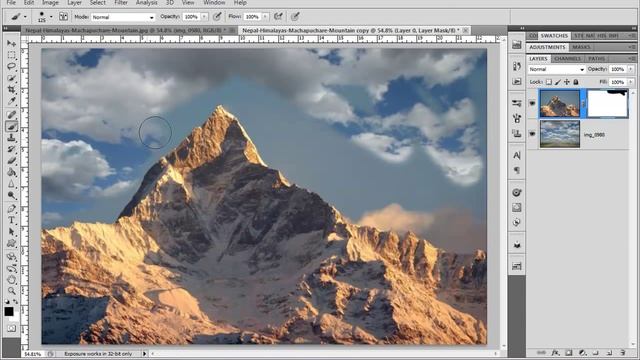Hide the mountain Layer 0
This screenshot has height=360, width=640.
coord(532,104)
